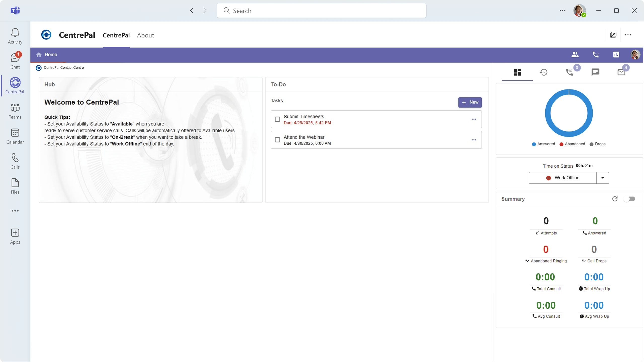Refresh the Summary statistics
The height and width of the screenshot is (362, 644).
[x=615, y=199]
